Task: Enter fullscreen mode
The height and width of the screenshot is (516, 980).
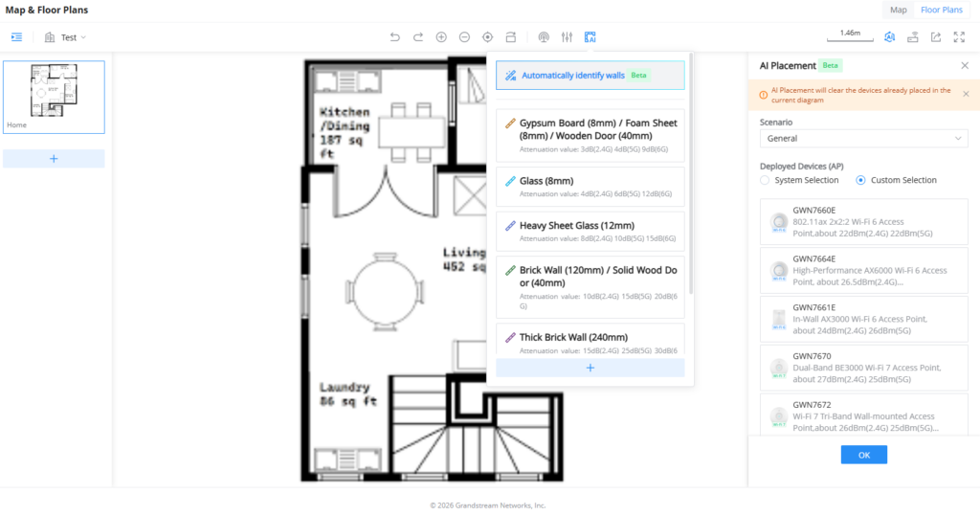Action: (959, 37)
